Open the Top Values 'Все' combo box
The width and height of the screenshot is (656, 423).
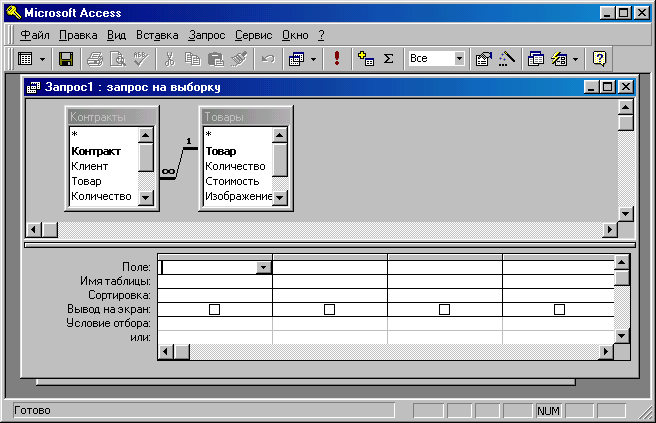pos(459,58)
